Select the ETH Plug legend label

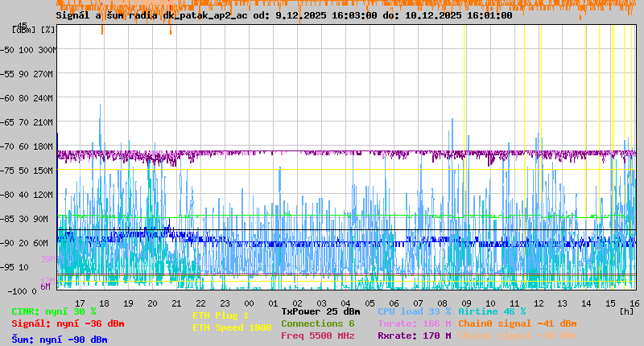coord(221,315)
